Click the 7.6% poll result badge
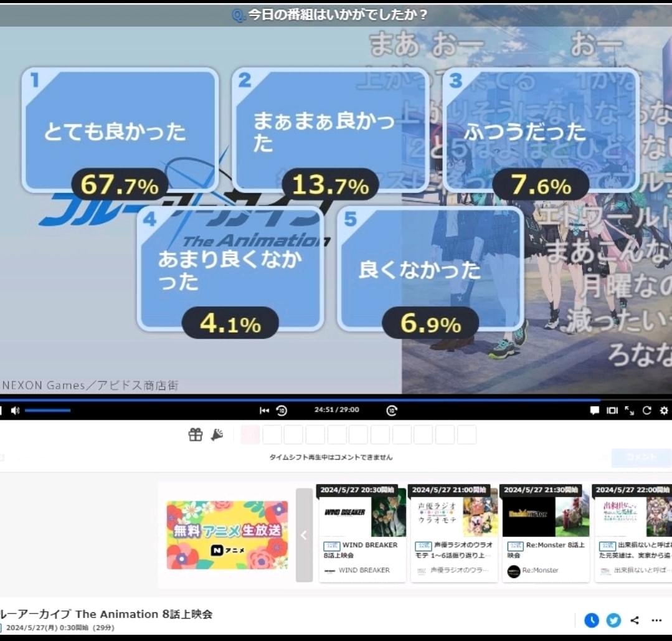 [x=541, y=185]
